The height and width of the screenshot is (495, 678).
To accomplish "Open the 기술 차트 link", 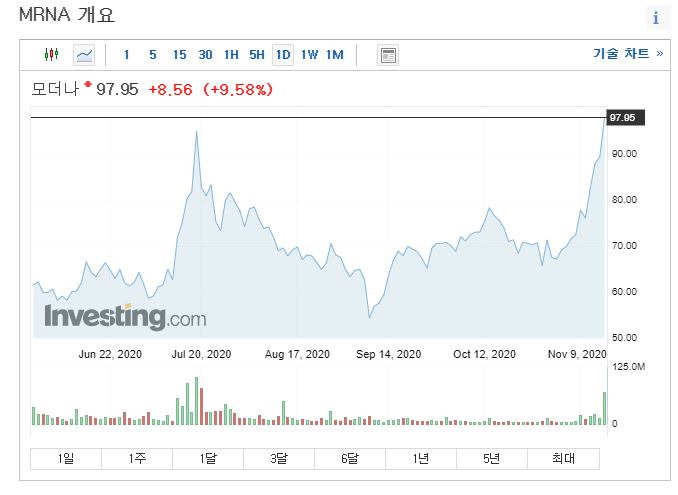I will pos(628,54).
